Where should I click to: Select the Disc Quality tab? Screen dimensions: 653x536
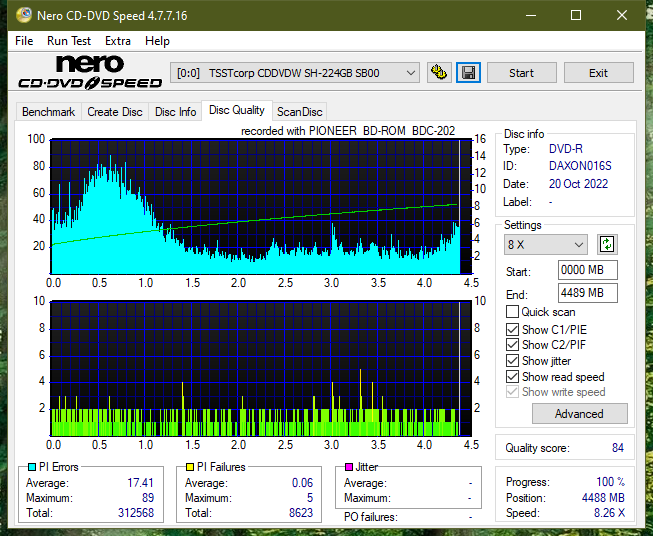point(237,110)
